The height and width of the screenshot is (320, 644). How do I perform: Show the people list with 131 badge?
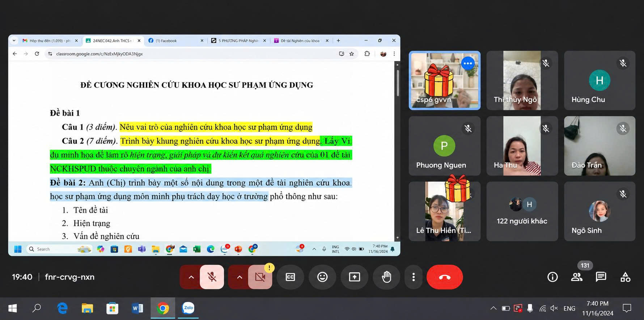pos(577,277)
